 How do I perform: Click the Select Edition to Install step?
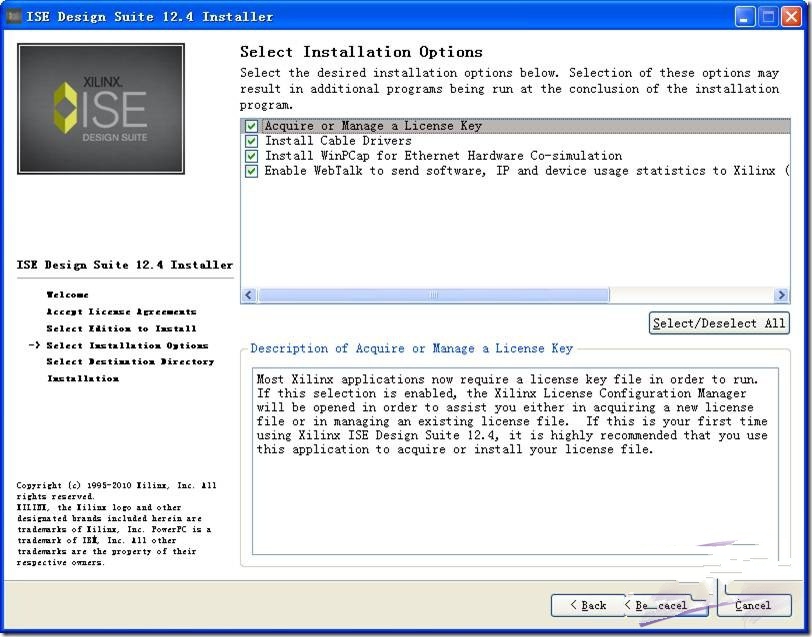(121, 328)
